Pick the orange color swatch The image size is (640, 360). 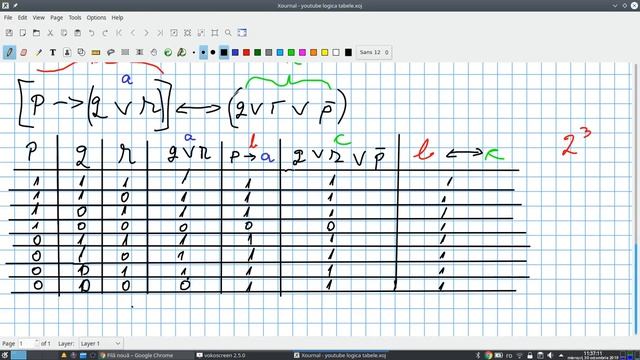point(313,52)
